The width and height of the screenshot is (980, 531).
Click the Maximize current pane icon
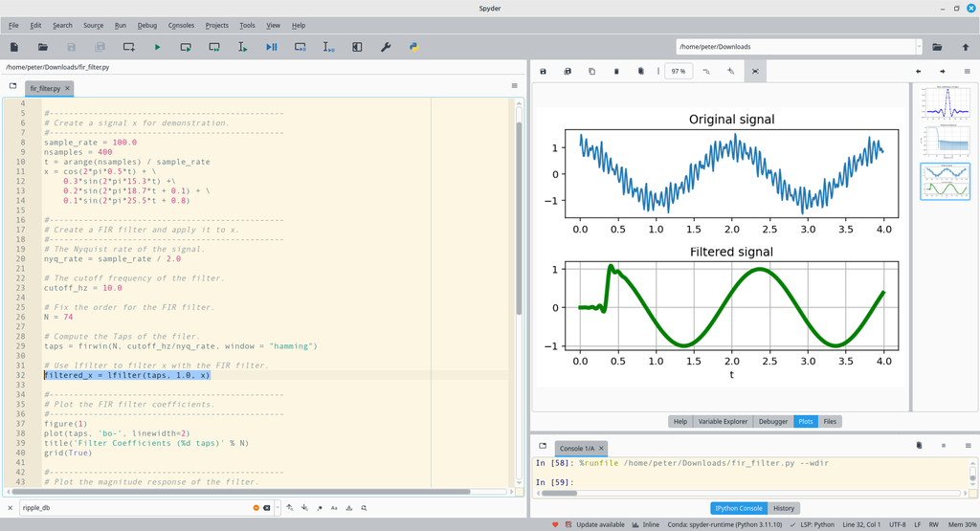point(357,47)
